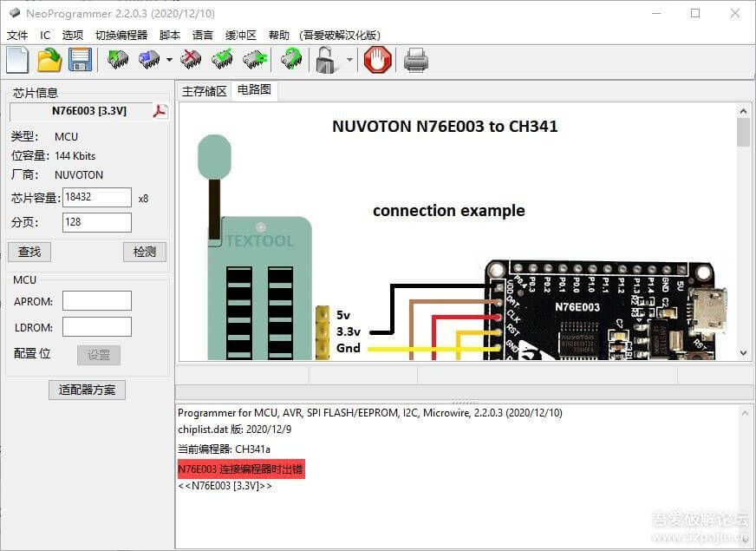Maximize the NeoProgrammer window
Image resolution: width=756 pixels, height=551 pixels.
[695, 13]
